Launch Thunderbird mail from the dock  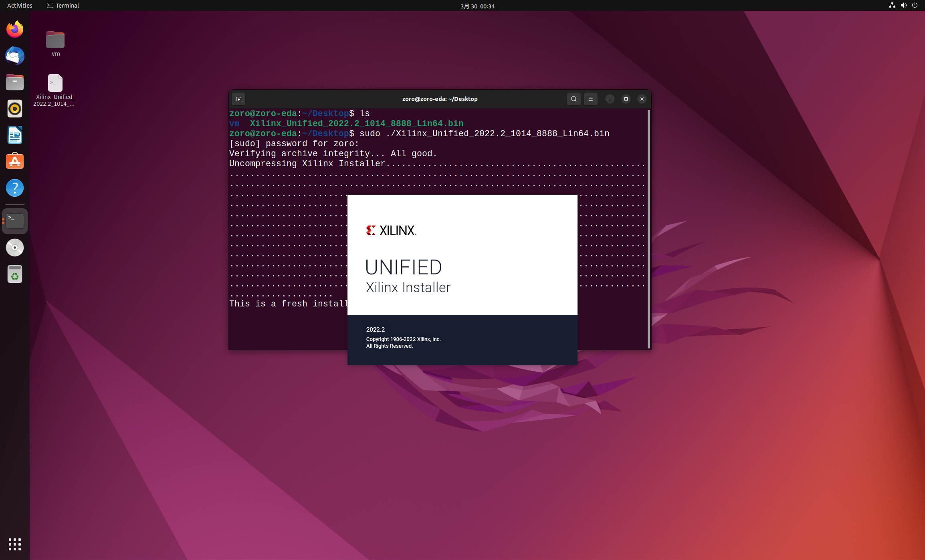click(x=15, y=56)
